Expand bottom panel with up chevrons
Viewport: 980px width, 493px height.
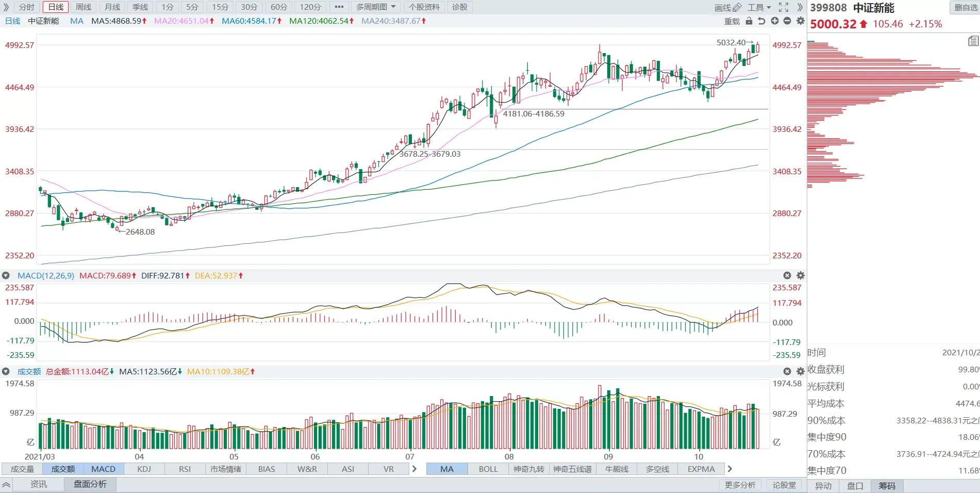(6, 484)
